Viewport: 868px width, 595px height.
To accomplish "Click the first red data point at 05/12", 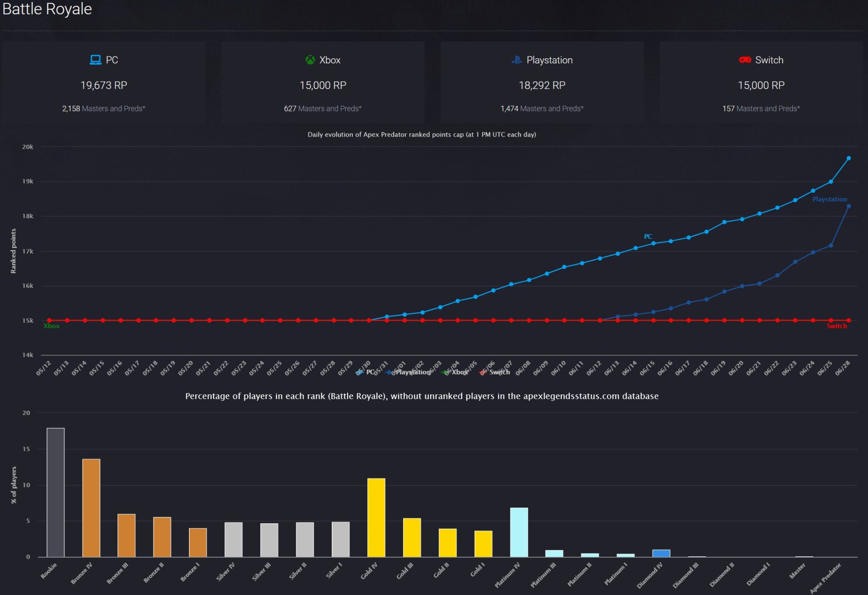I will (49, 320).
